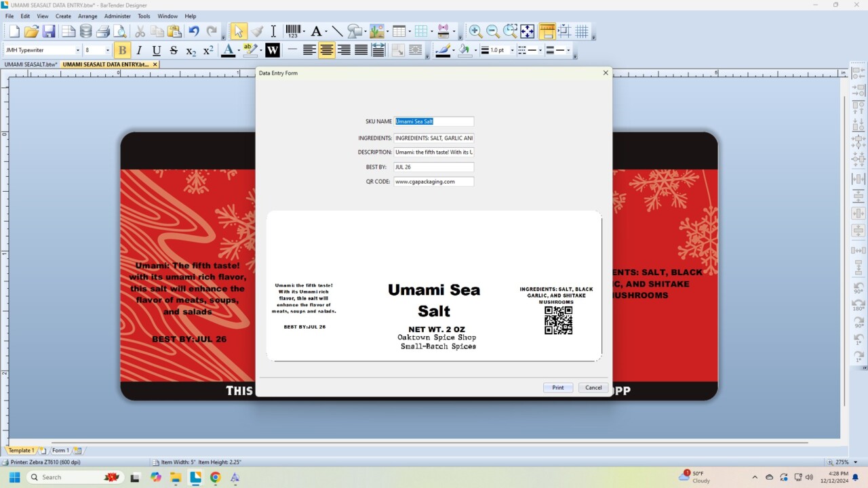
Task: Toggle Bold text formatting
Action: (122, 50)
